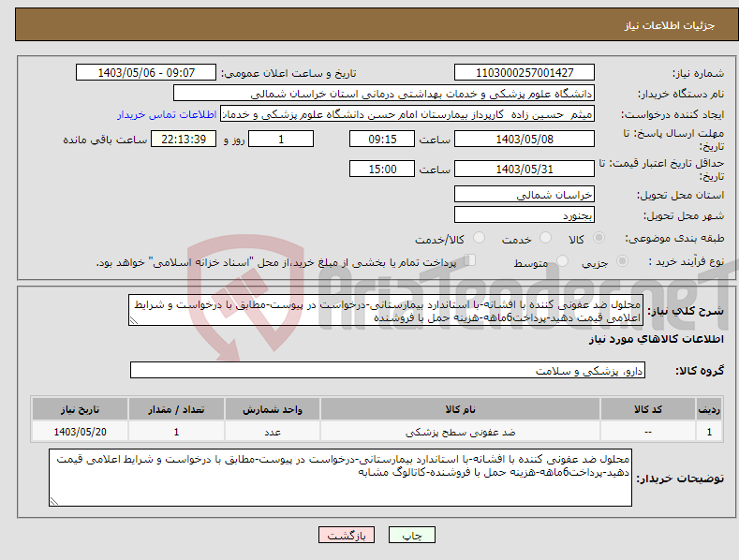Click the delivery province field خراسان شمالی
This screenshot has width=739, height=560.
[525, 194]
